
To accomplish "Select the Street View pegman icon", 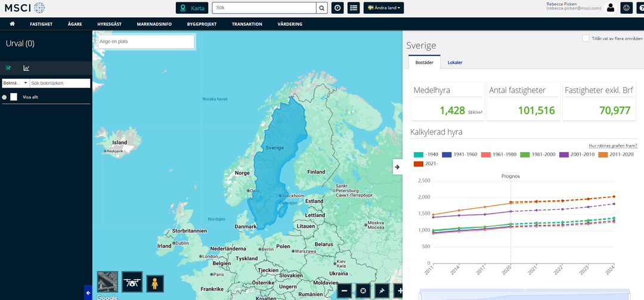I will click(154, 283).
